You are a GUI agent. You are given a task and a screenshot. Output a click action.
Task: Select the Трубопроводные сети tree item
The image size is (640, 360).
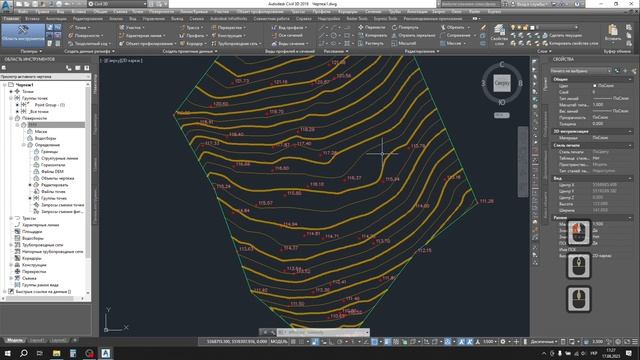[x=42, y=245]
